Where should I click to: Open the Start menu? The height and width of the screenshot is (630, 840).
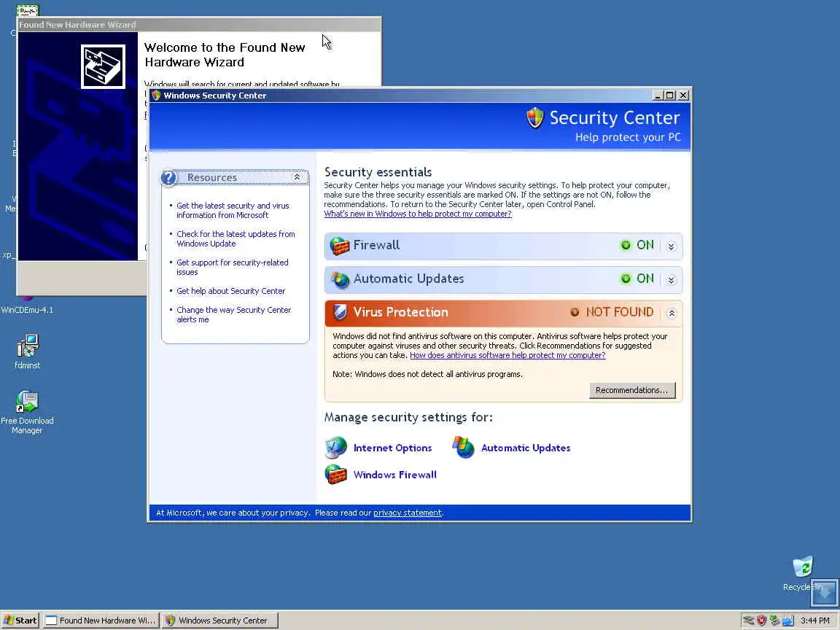pos(20,621)
